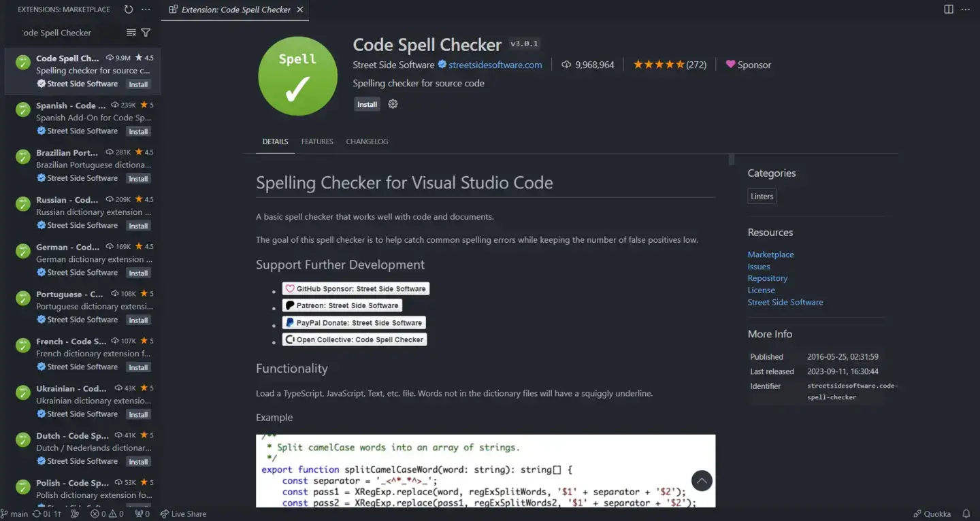Click the Quokka status bar item

pos(932,514)
